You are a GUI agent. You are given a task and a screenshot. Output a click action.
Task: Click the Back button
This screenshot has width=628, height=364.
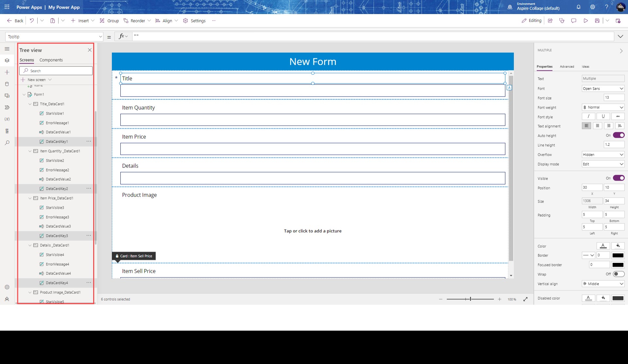pos(14,21)
